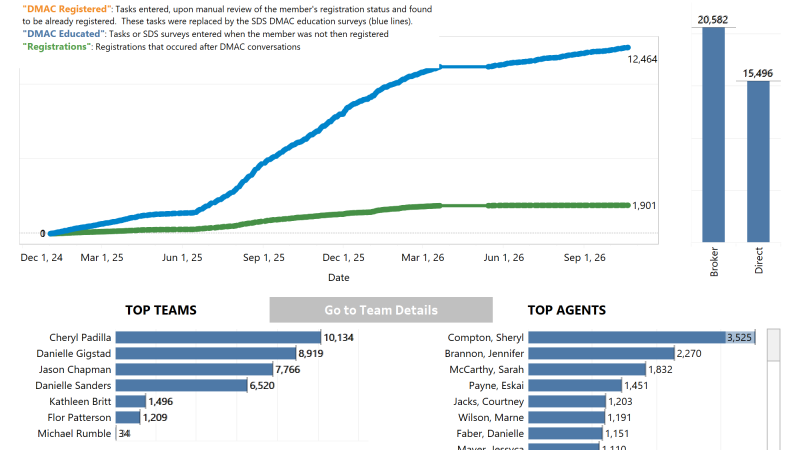Click the 1,832 value for McCarthy, Sarah
This screenshot has width=800, height=450.
[661, 369]
